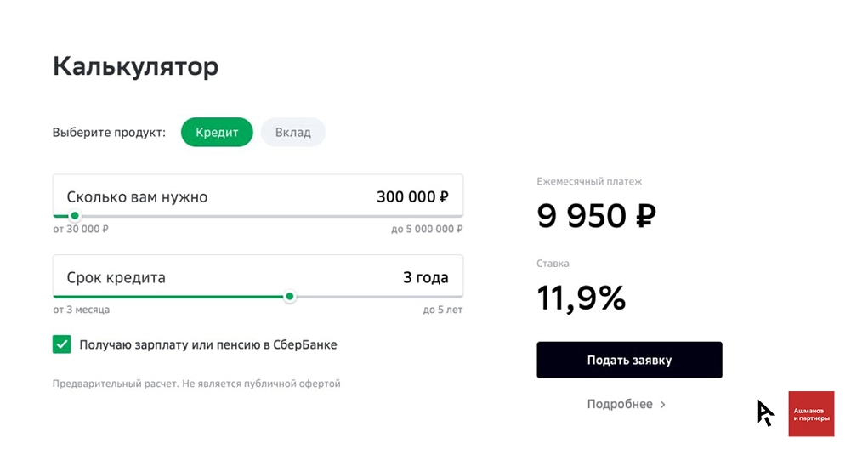
Task: Click the chevron next to Подробнее
Action: [x=662, y=405]
